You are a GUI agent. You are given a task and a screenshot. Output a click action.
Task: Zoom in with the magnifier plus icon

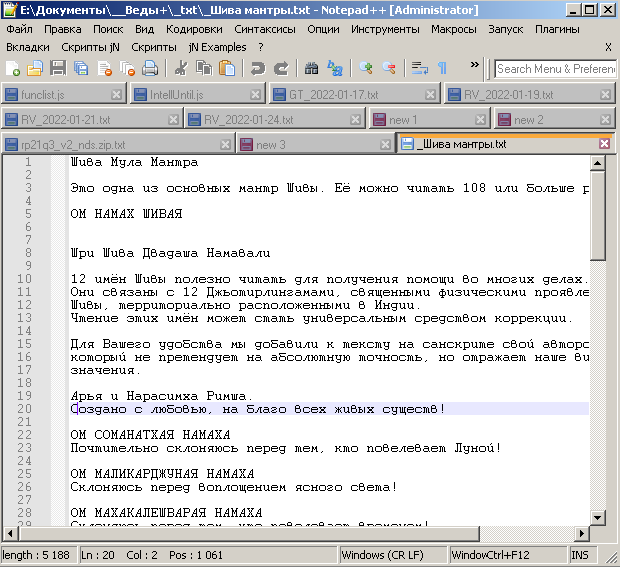tap(366, 68)
